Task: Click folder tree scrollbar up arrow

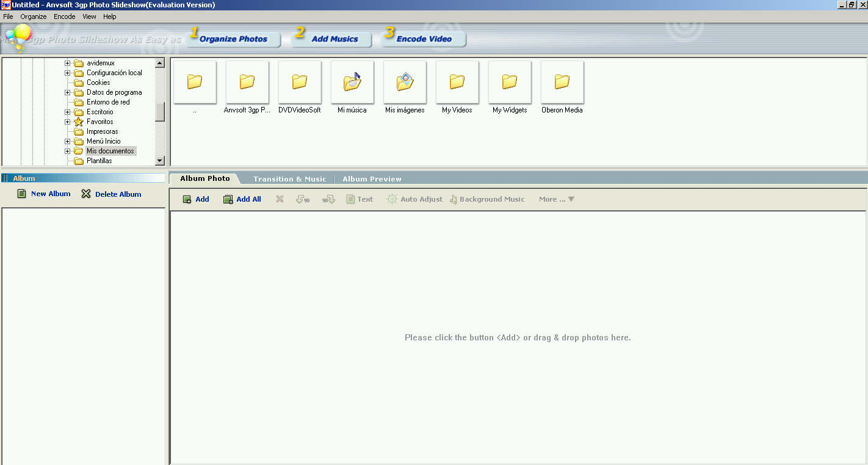Action: pos(160,63)
